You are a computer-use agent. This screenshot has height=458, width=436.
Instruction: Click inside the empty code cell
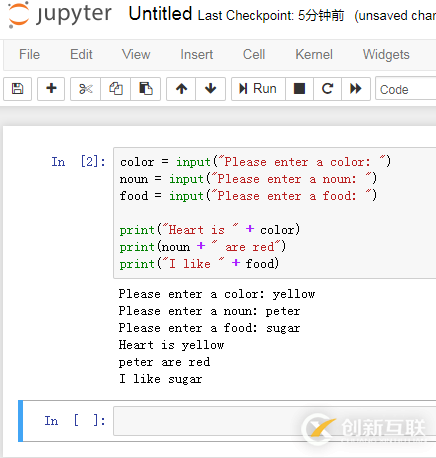pyautogui.click(x=275, y=421)
